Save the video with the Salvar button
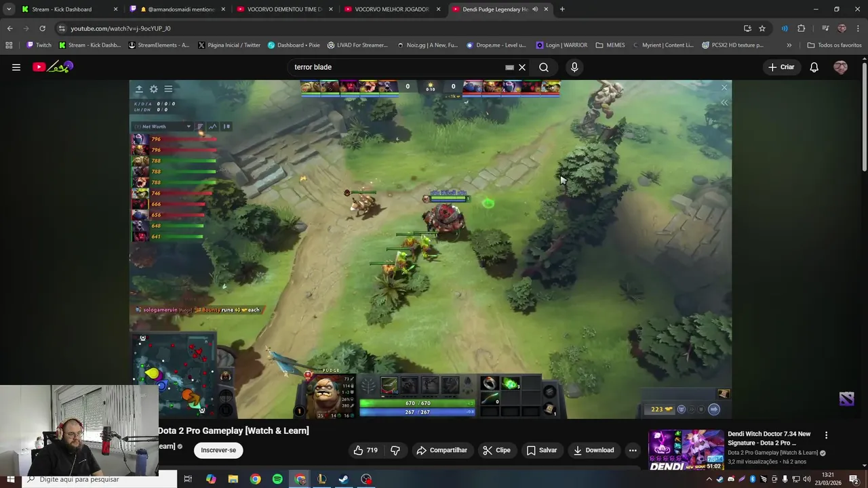This screenshot has height=488, width=868. pos(542,450)
